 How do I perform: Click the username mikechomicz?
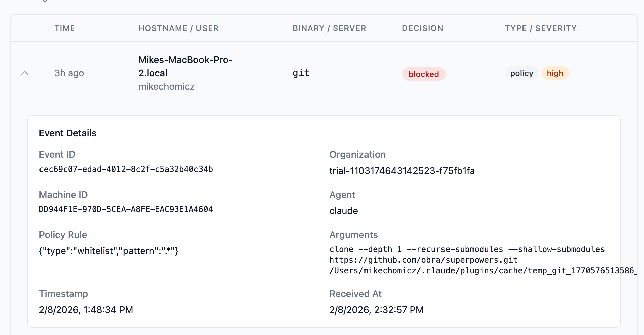(x=166, y=86)
